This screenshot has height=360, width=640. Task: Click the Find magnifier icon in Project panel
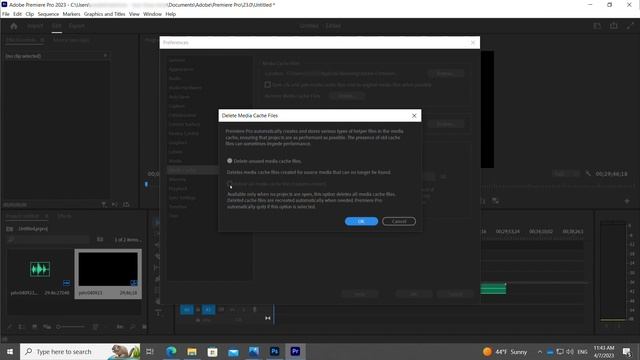[x=132, y=327]
